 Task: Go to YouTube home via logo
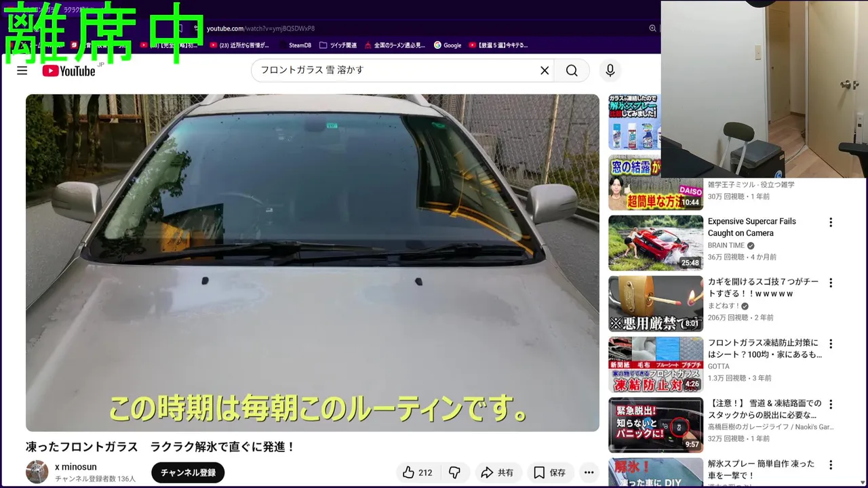(x=69, y=70)
